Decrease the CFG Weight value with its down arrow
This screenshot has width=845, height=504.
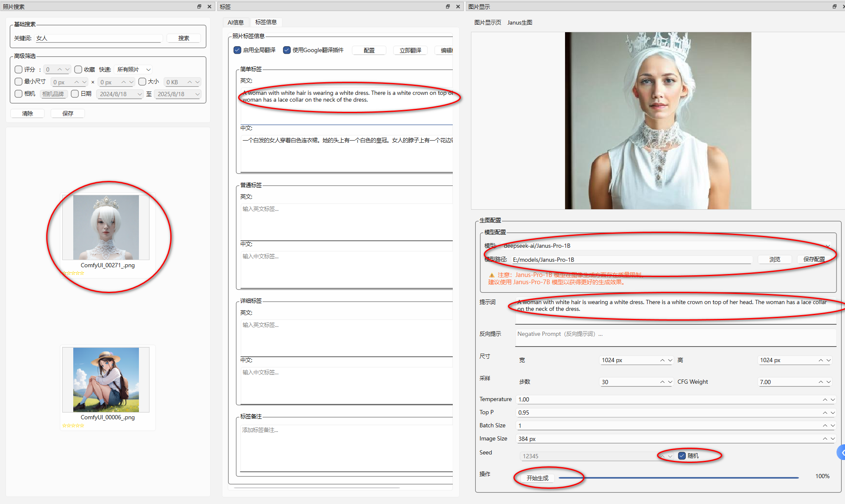coord(828,382)
